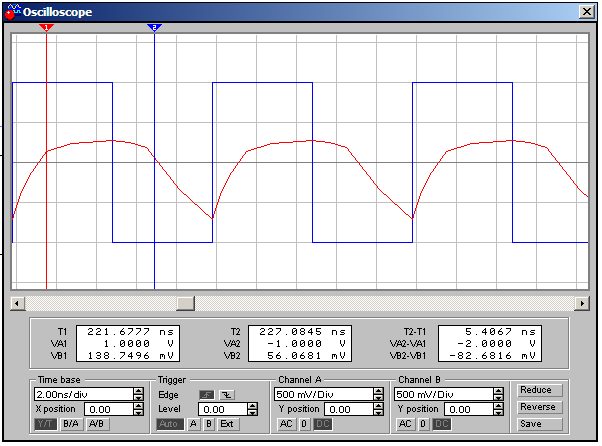Click T2 readout 227.0845 ns
The height and width of the screenshot is (446, 602).
pos(302,332)
